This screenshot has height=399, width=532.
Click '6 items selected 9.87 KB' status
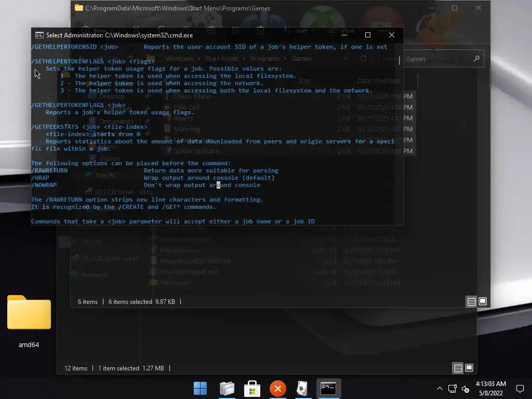pyautogui.click(x=142, y=302)
